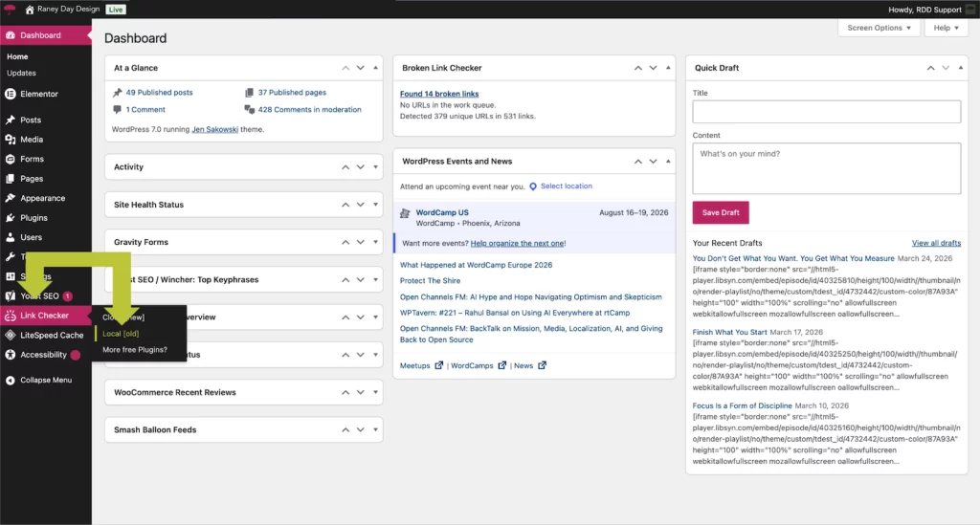Click the Users person icon
The height and width of the screenshot is (525, 980).
click(10, 237)
